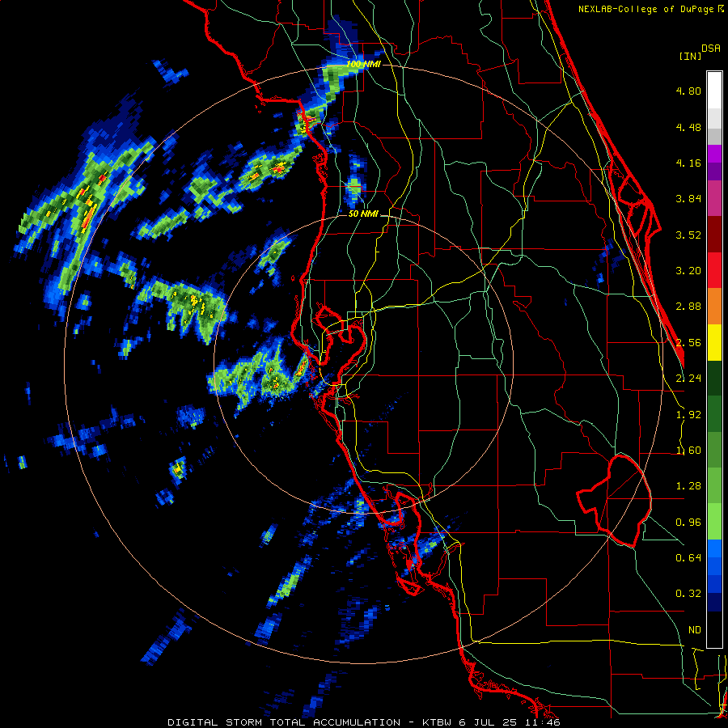Image resolution: width=728 pixels, height=728 pixels.
Task: Select the dark red swatch beside 3.52
Action: [714, 235]
